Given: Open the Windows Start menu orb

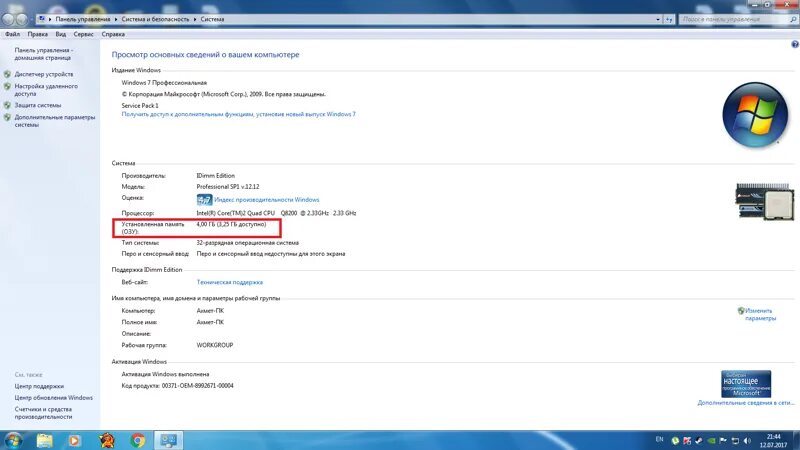Looking at the screenshot, I should coord(13,440).
